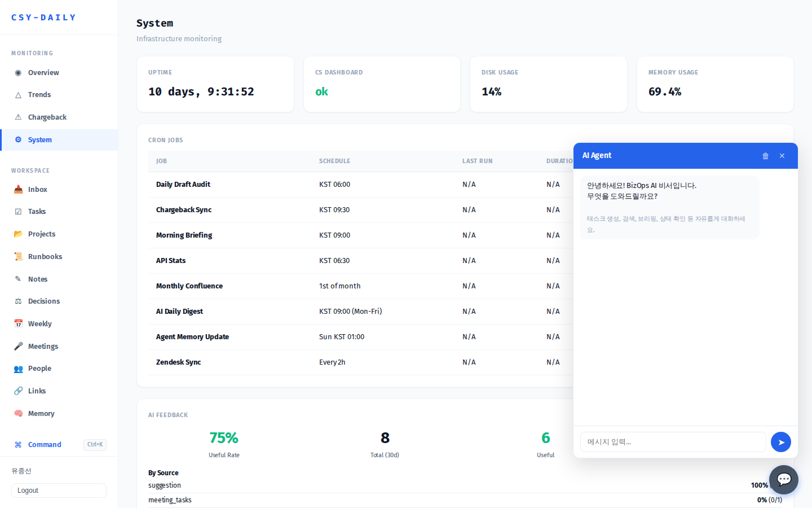Select the Decisions scales icon

click(x=17, y=301)
